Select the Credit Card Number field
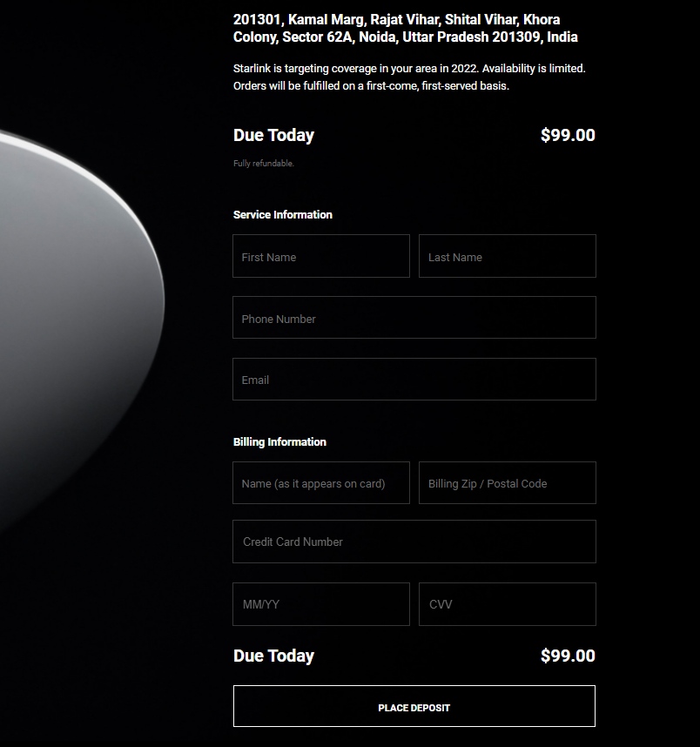Viewport: 700px width, 747px height. [x=414, y=542]
